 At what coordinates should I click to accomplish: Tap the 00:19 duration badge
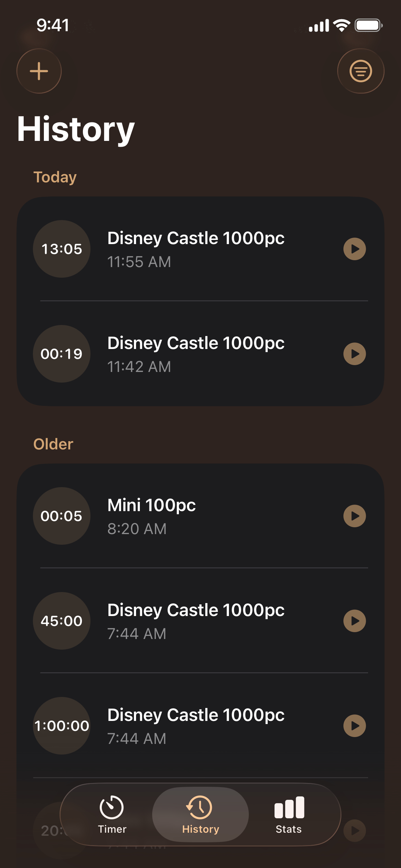(x=62, y=354)
